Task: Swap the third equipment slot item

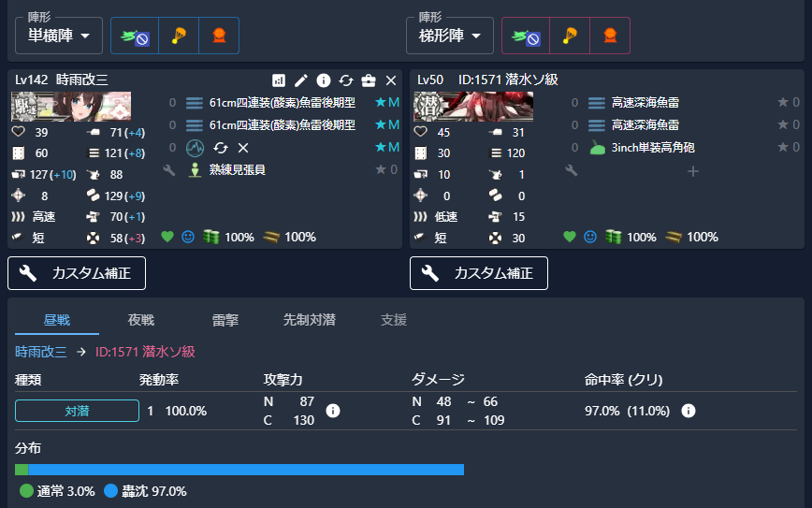Action: tap(221, 148)
